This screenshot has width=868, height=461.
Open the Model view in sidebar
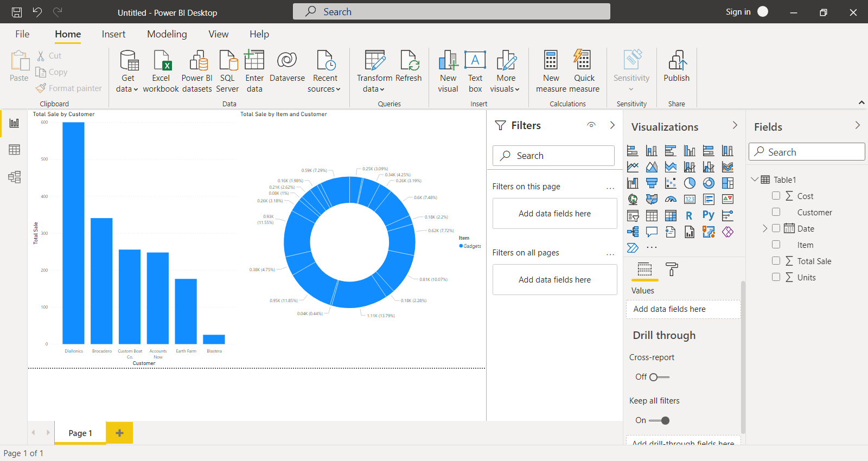pos(14,177)
